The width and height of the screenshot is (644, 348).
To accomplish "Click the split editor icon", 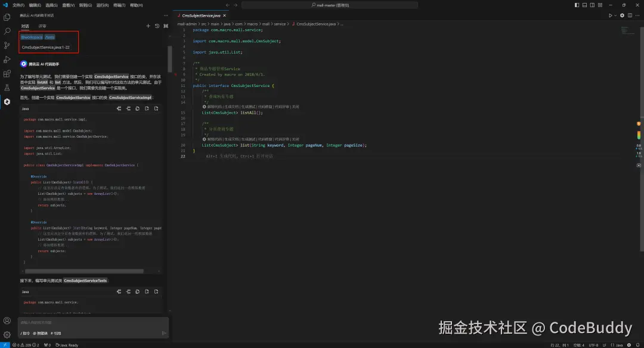I will [630, 15].
